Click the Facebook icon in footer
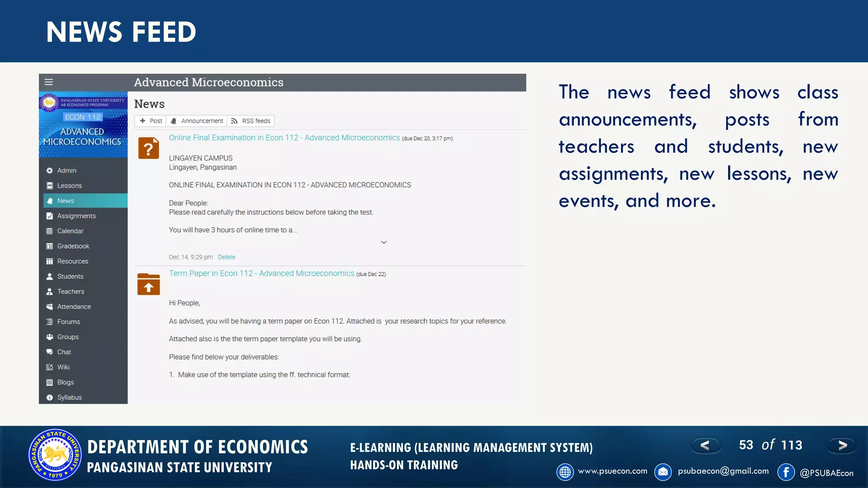868x488 pixels. tap(786, 472)
